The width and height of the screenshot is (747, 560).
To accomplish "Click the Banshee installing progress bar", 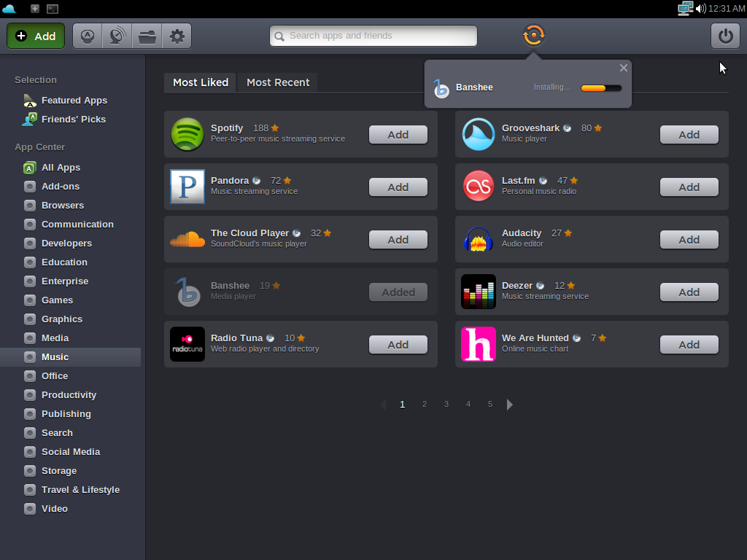I will click(601, 88).
